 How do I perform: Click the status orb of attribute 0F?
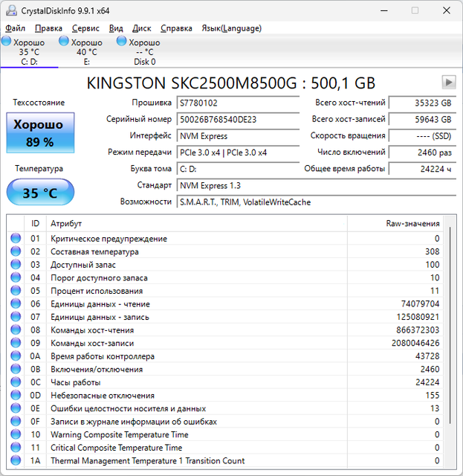[x=16, y=421]
